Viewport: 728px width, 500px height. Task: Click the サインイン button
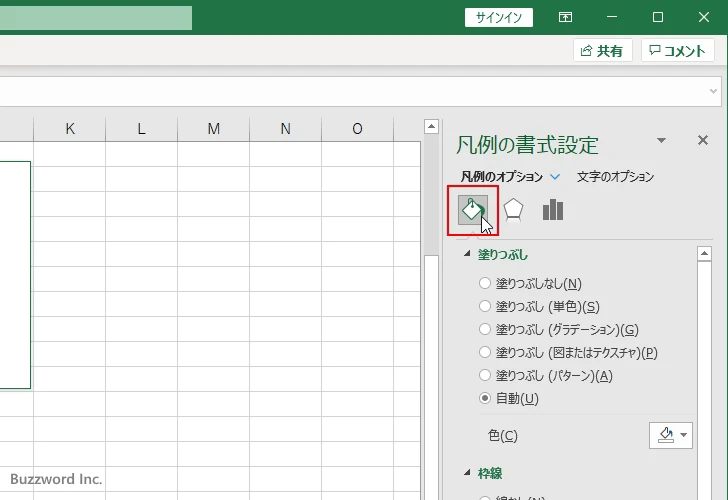click(499, 18)
